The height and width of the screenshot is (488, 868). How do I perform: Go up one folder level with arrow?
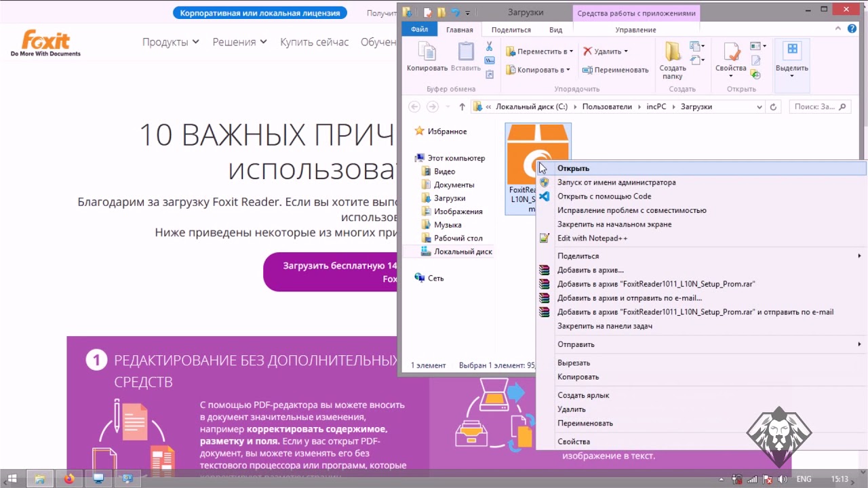pos(462,107)
